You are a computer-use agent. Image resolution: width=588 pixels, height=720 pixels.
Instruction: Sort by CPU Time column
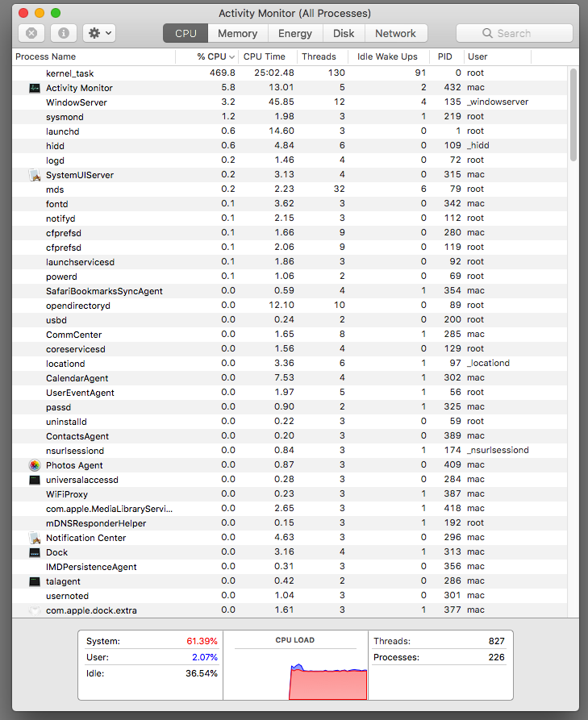pos(269,56)
